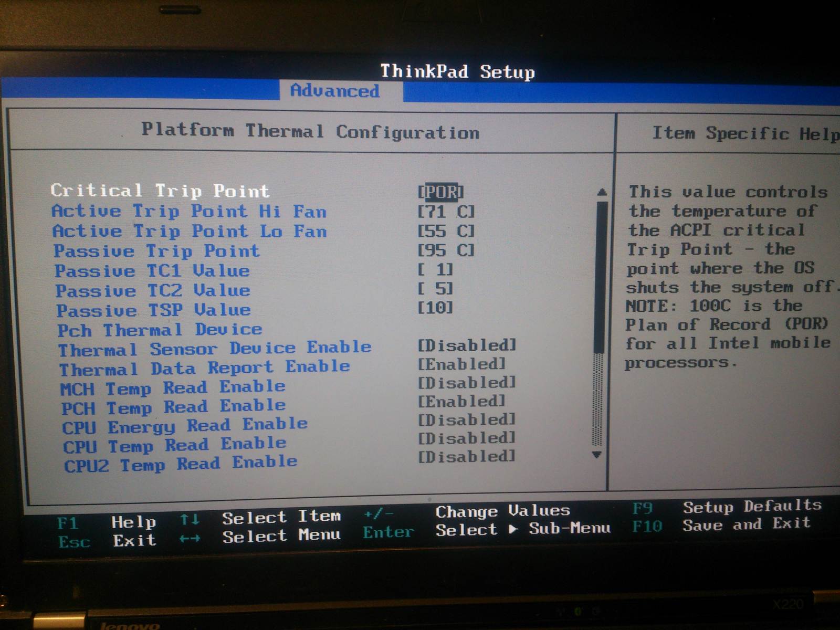Image resolution: width=840 pixels, height=630 pixels.
Task: Change the 71 C Hi Fan value
Action: coord(446,212)
